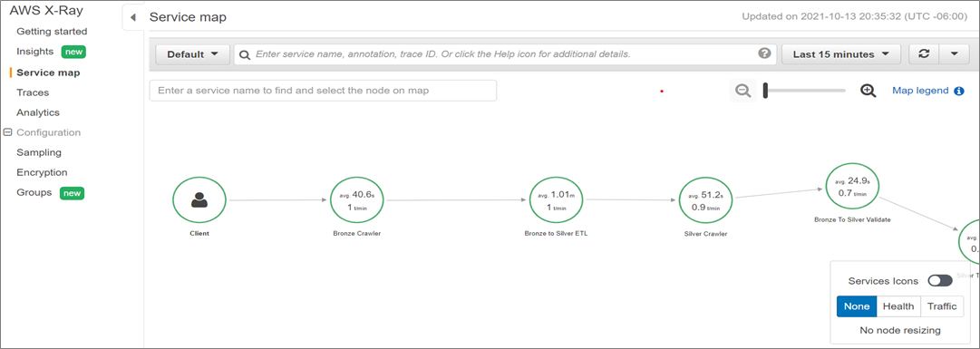Select the Bronze Crawler node
Viewport: 980px width, 349px height.
point(357,200)
